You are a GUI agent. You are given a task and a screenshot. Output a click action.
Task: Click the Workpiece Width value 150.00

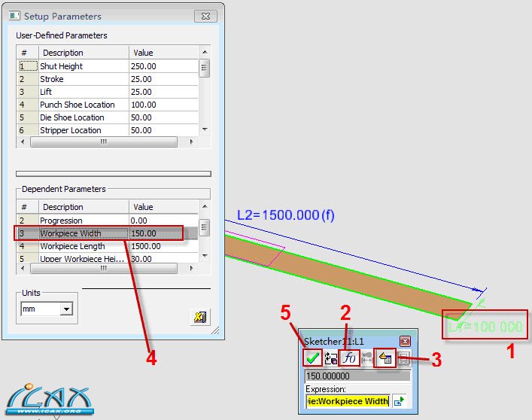click(x=144, y=233)
